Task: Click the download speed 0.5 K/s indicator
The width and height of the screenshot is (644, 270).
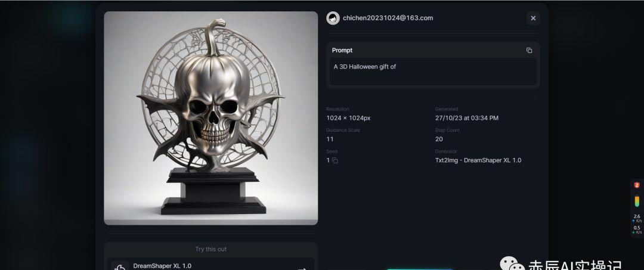Action: point(637,229)
